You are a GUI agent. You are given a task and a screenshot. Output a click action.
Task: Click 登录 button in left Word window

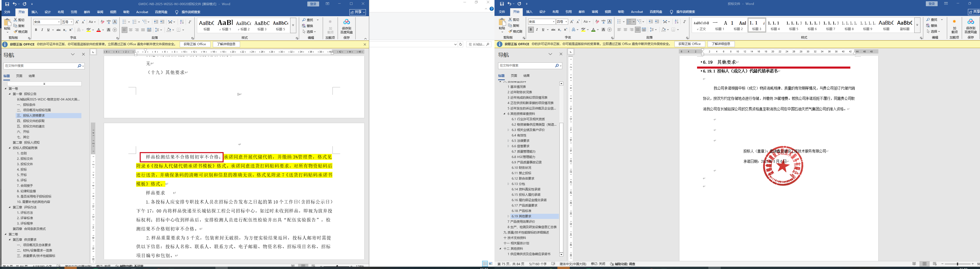313,4
